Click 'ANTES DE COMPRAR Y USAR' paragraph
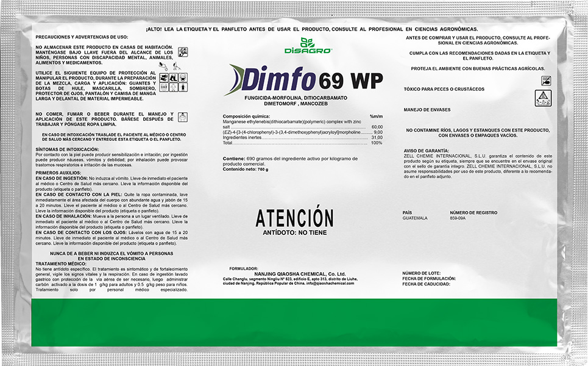This screenshot has width=588, height=366. pos(478,40)
